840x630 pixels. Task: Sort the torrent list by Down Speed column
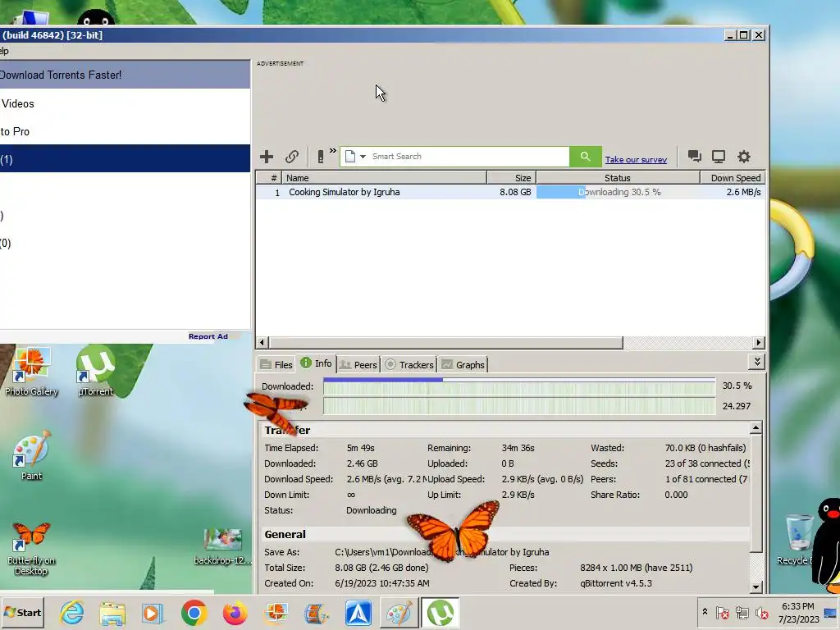tap(733, 178)
